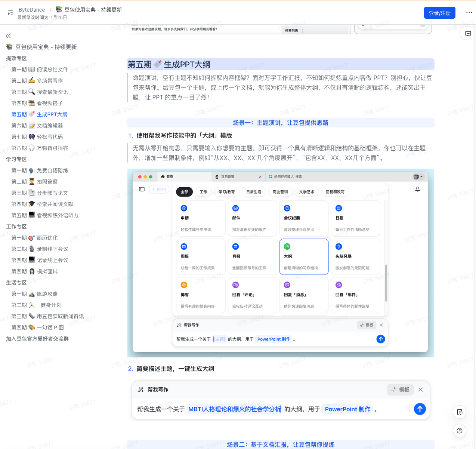
Task: Click the 登录/注册 button
Action: click(440, 13)
